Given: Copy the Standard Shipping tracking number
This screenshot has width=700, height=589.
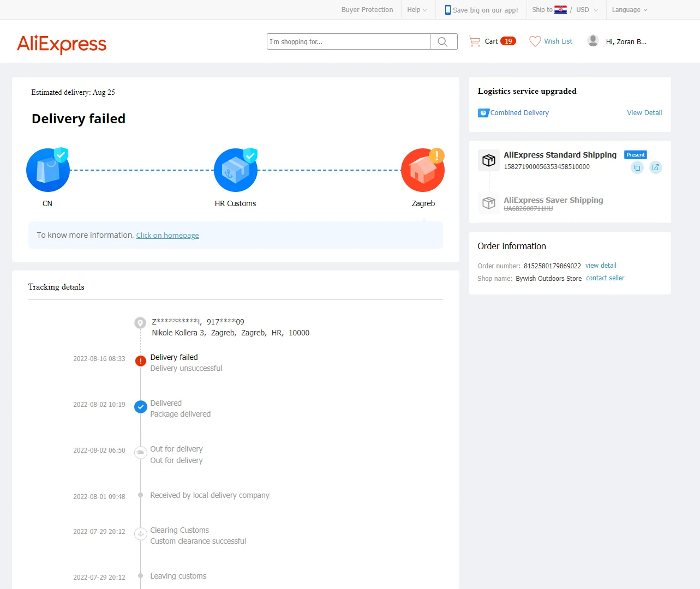Looking at the screenshot, I should click(637, 167).
